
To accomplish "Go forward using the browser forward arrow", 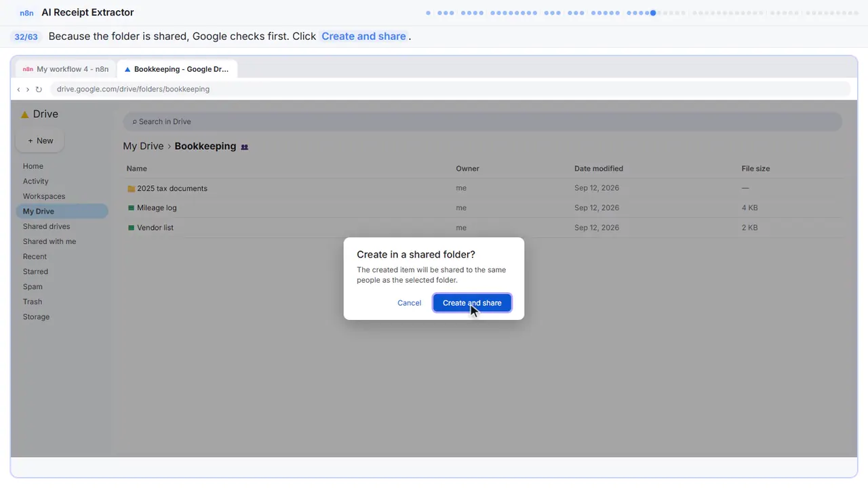I will click(x=27, y=89).
